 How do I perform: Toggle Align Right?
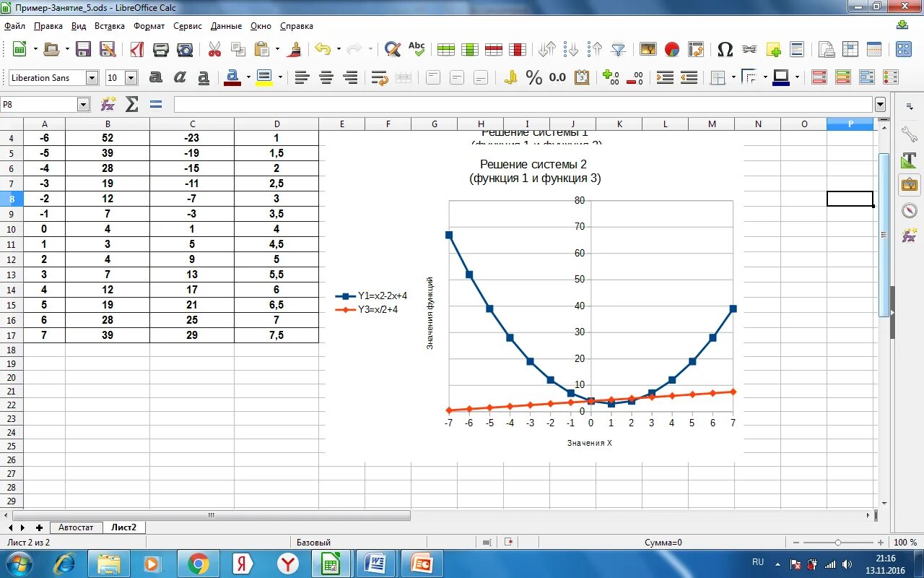[x=350, y=77]
